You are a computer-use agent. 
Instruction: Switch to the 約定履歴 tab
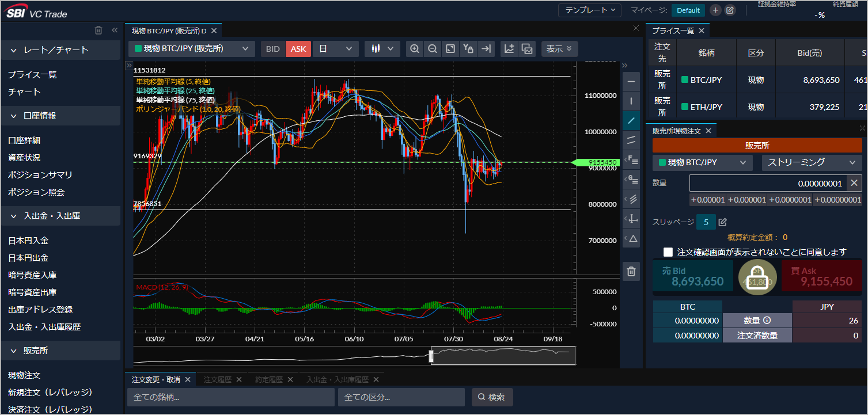269,379
